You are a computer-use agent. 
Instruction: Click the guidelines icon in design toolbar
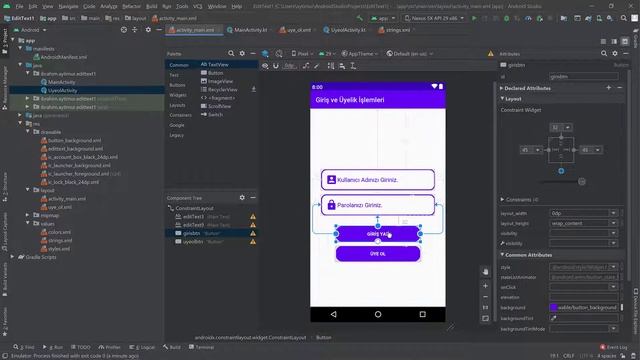click(x=353, y=66)
